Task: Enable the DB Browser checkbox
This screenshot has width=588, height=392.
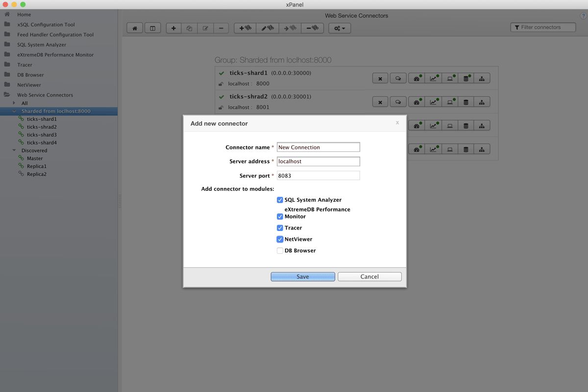Action: pyautogui.click(x=280, y=251)
